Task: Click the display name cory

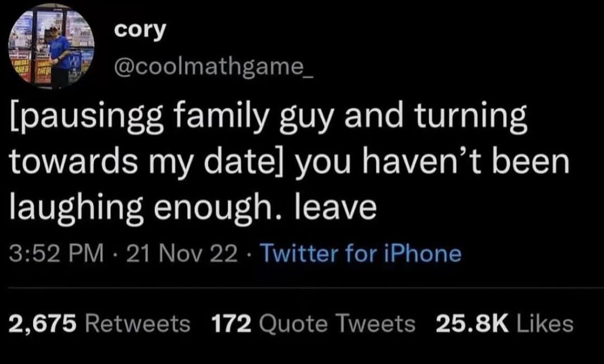Action: point(140,31)
